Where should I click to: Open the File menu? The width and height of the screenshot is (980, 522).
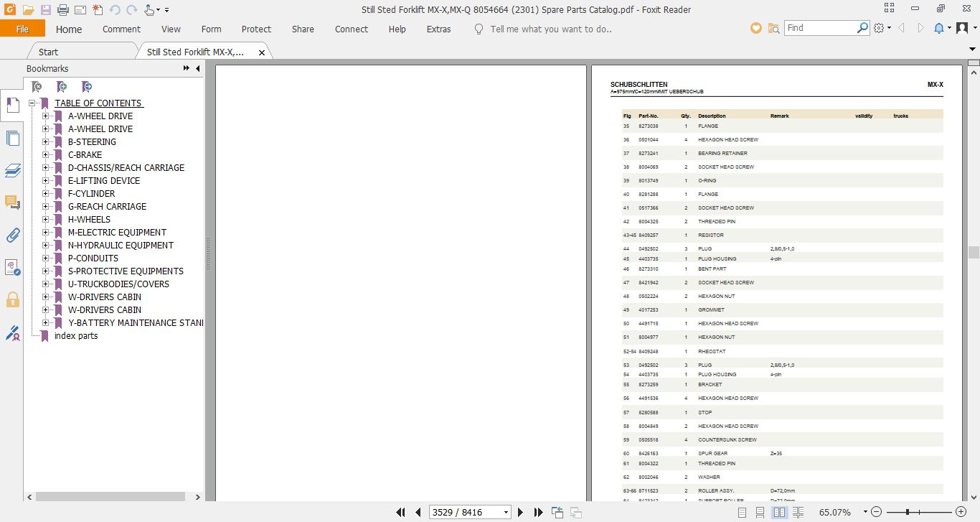pyautogui.click(x=22, y=29)
